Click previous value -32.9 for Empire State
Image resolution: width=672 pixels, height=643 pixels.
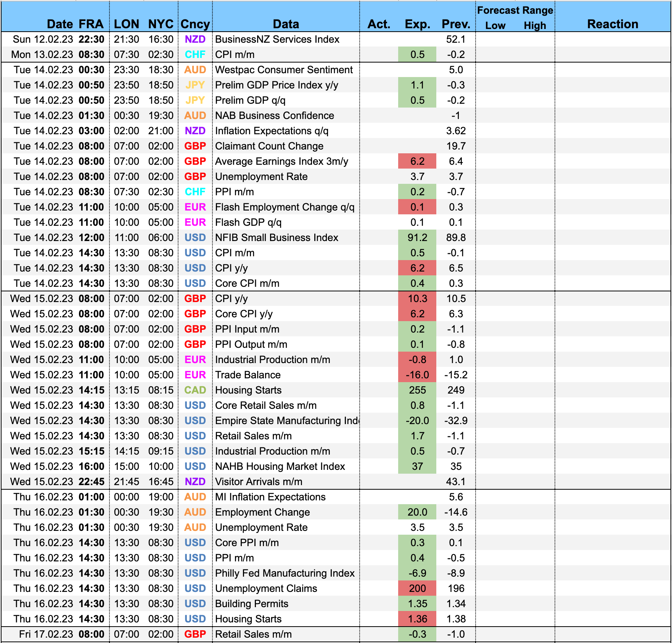tap(456, 421)
